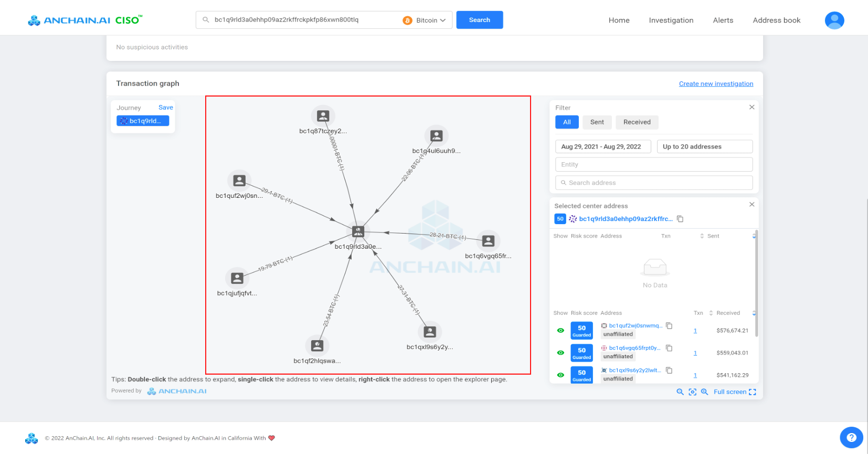The width and height of the screenshot is (868, 454).
Task: Hide bc1qxl9s6y2y2lwlt address from graph
Action: 560,375
